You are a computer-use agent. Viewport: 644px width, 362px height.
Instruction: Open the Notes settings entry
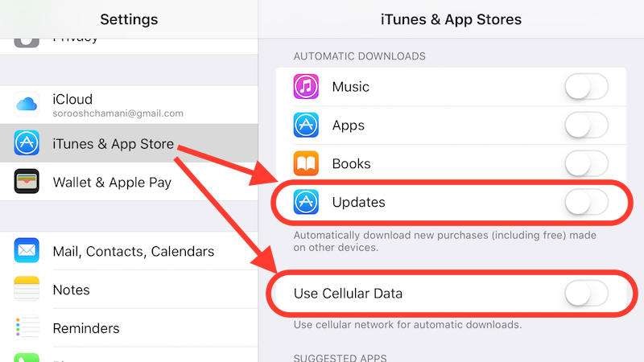(x=129, y=290)
